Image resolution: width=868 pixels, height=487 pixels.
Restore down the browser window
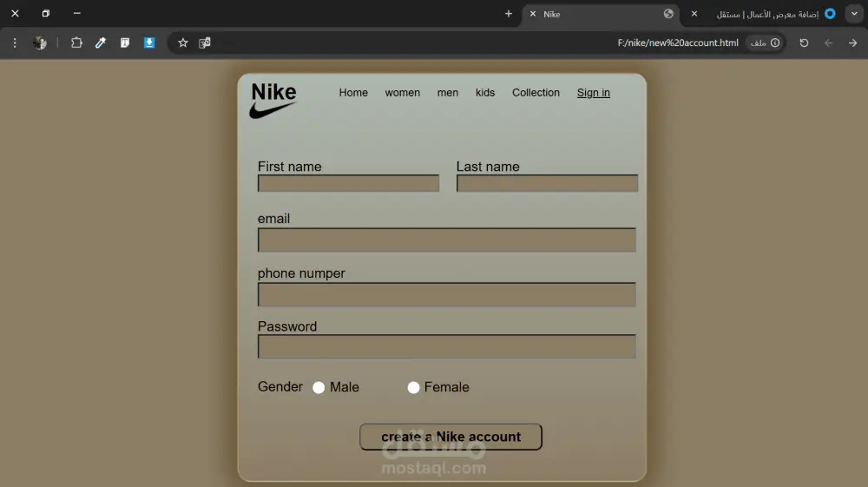coord(46,13)
